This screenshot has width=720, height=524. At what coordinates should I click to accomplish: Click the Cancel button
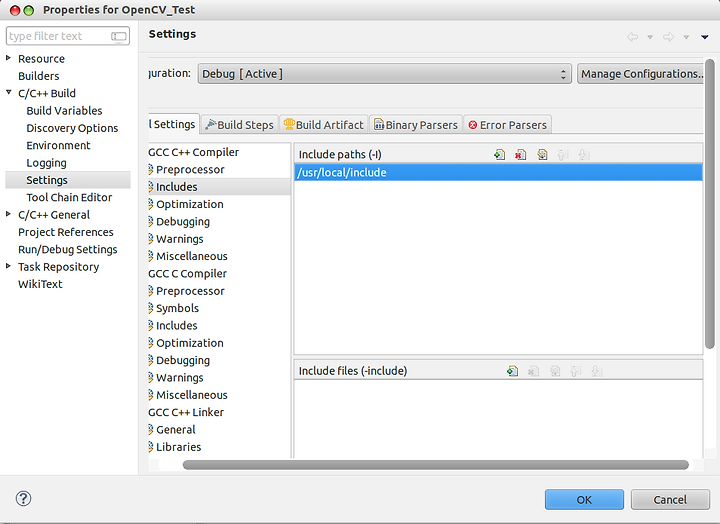(670, 499)
